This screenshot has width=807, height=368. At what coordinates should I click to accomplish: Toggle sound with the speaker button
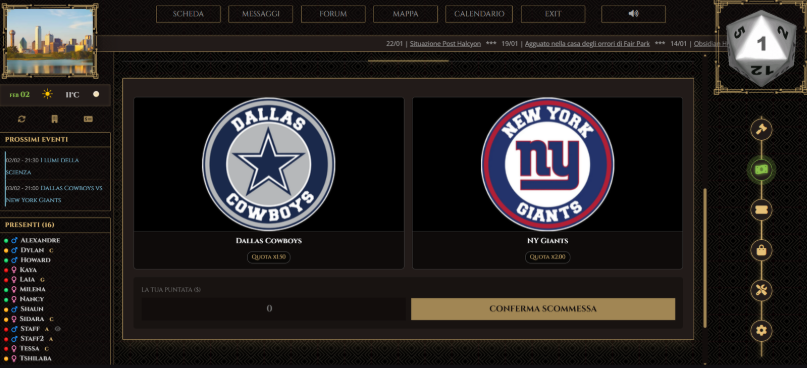tap(633, 14)
